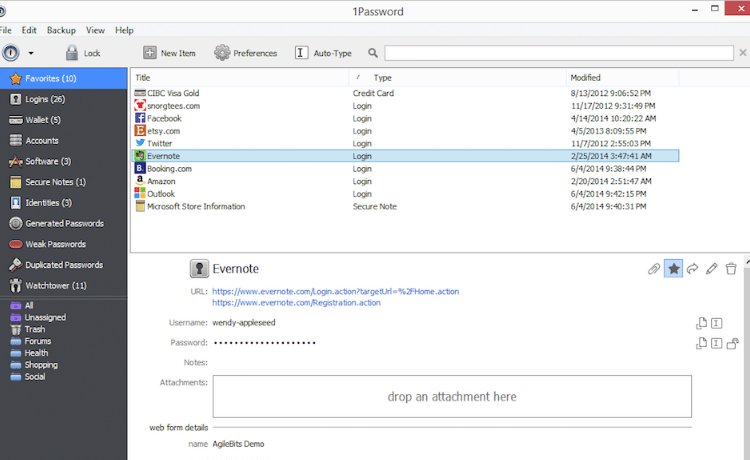
Task: Copy the username with the copy icon
Action: pos(701,323)
